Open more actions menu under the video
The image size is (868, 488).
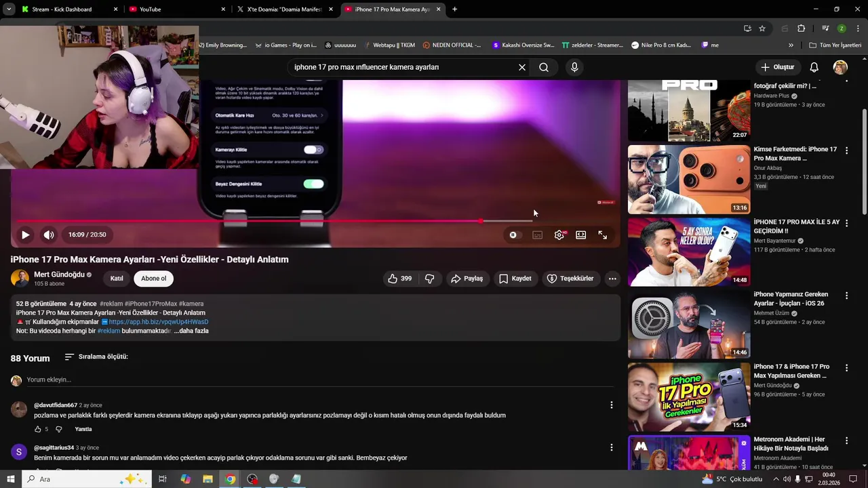tap(612, 279)
